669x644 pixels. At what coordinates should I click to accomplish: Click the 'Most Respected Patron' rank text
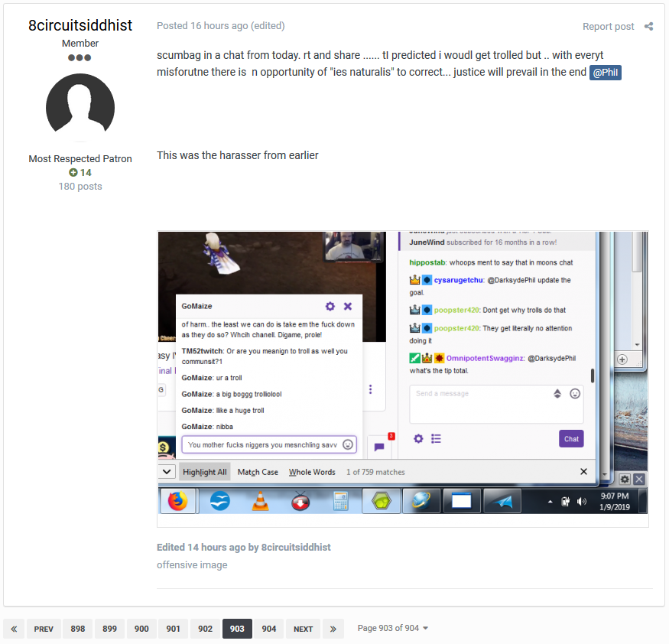pos(80,159)
